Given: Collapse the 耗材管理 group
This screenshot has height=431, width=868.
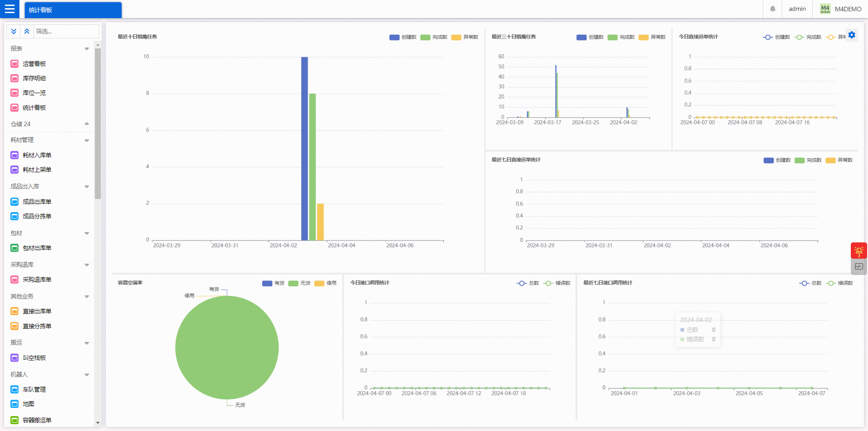Looking at the screenshot, I should coord(87,140).
